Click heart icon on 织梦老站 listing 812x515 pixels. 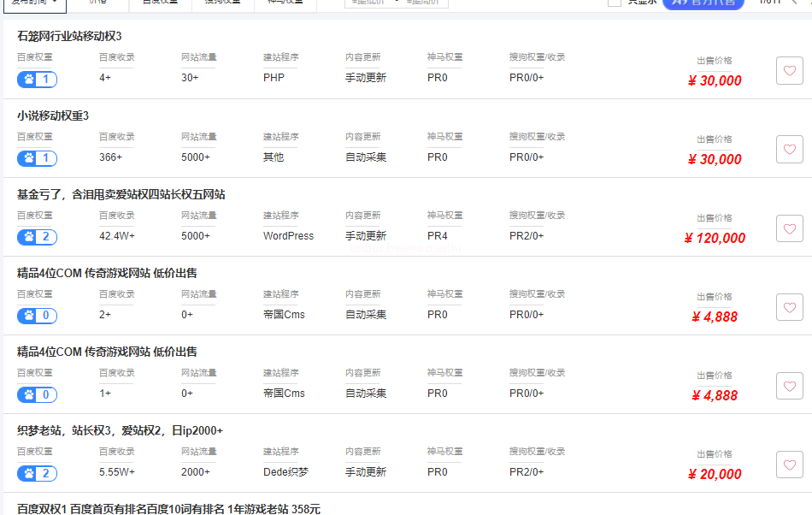coord(789,465)
